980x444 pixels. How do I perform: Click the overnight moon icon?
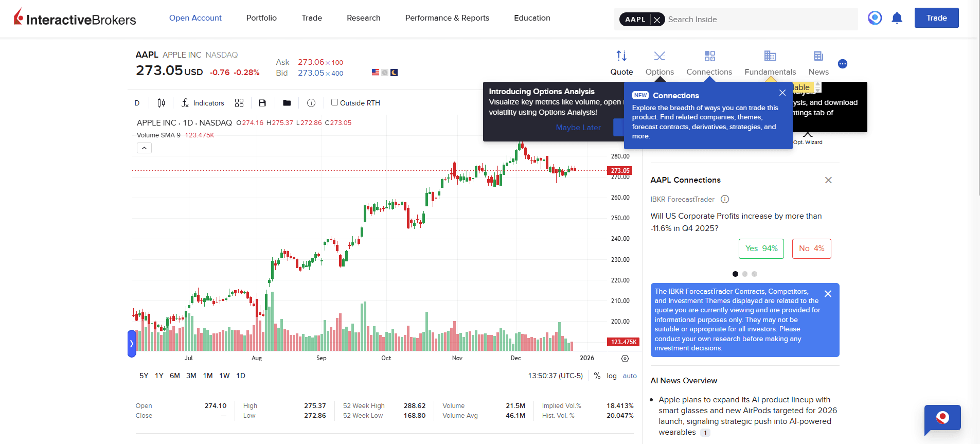[x=394, y=73]
